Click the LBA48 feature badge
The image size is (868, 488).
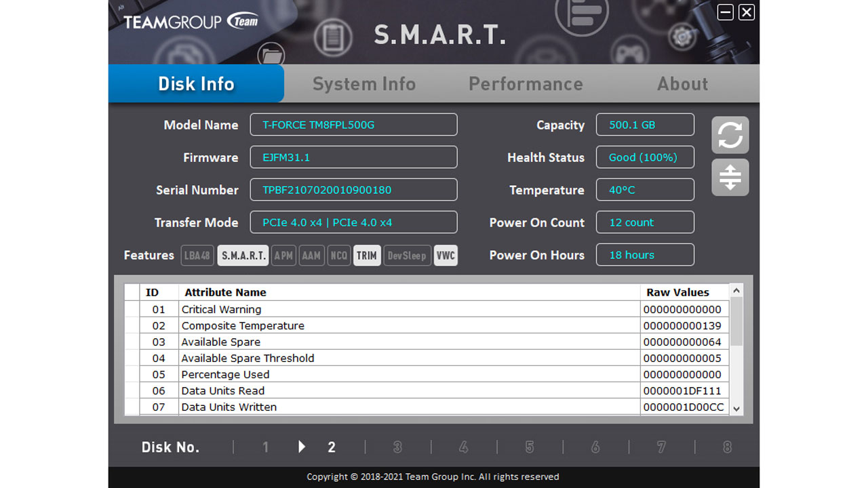[197, 256]
